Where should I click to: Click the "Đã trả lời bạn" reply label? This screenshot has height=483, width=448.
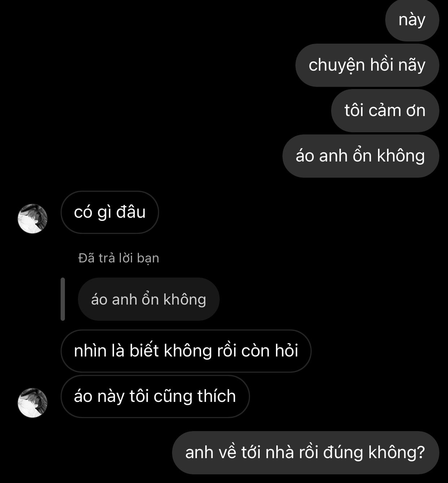coord(119,258)
